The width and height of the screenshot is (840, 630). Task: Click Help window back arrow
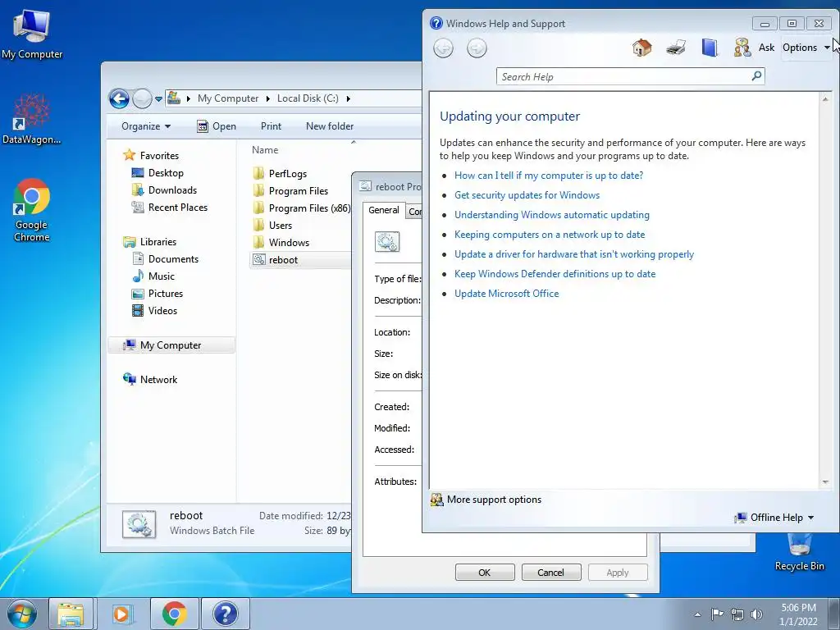443,48
